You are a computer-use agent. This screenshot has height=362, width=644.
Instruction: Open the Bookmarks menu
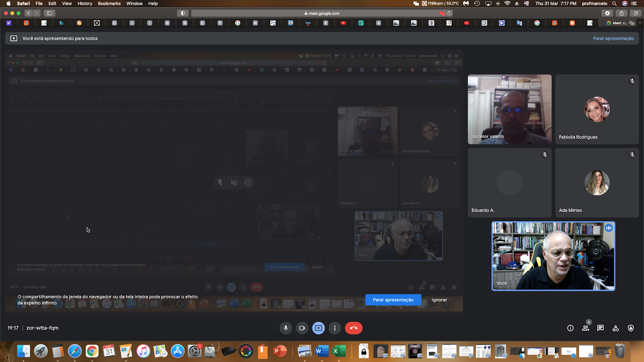click(x=109, y=3)
